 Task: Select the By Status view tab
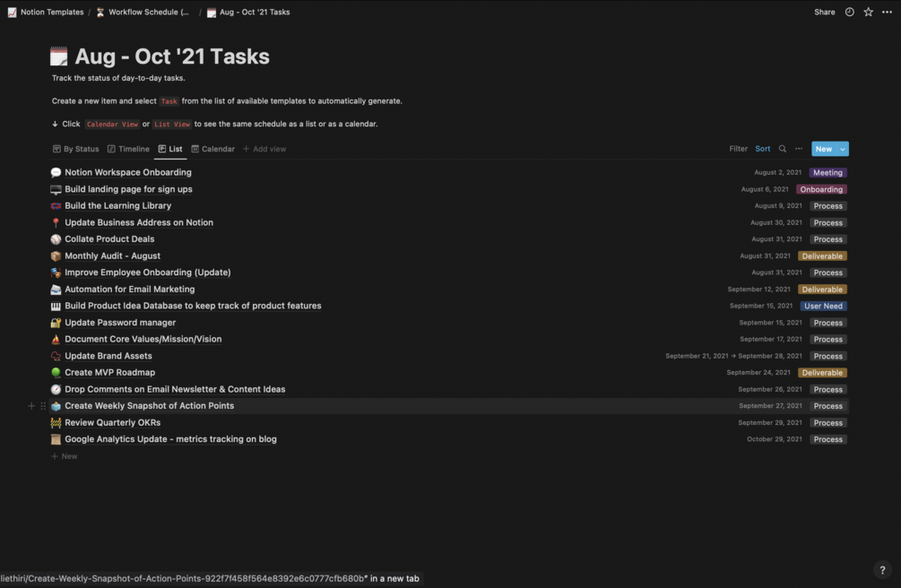[76, 149]
